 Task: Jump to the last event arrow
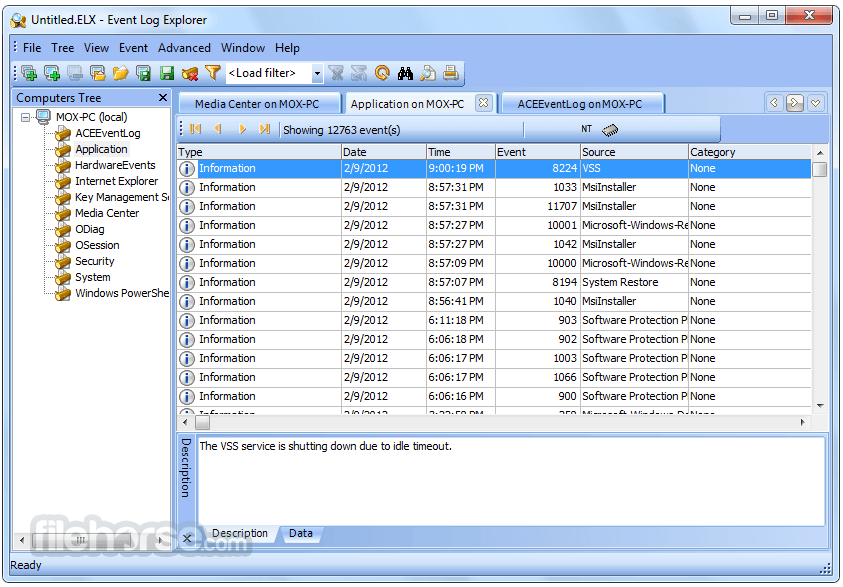pyautogui.click(x=264, y=129)
